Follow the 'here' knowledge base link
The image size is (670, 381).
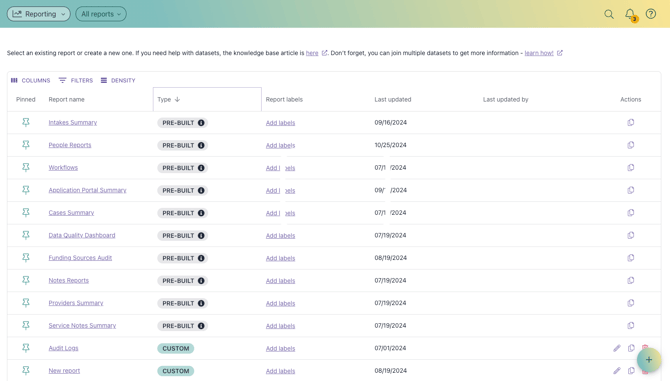point(312,53)
